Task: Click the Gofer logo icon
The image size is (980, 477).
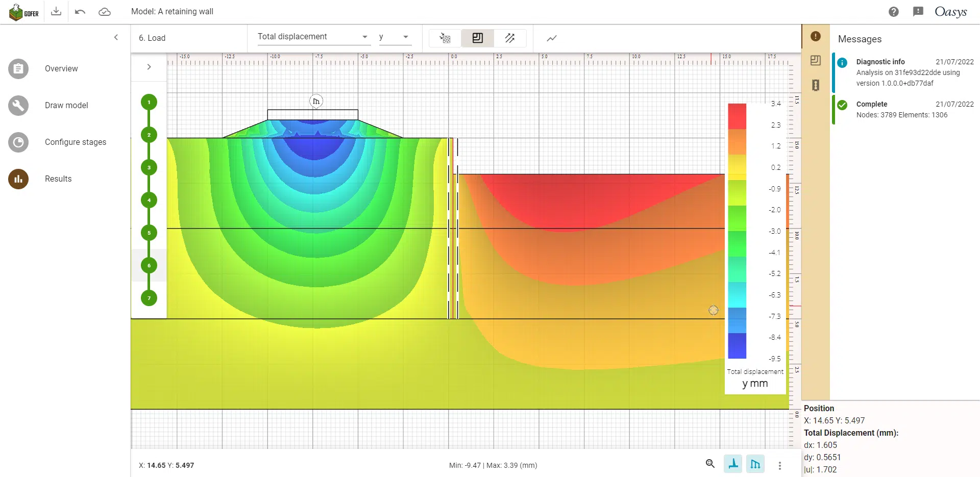Action: [x=23, y=12]
